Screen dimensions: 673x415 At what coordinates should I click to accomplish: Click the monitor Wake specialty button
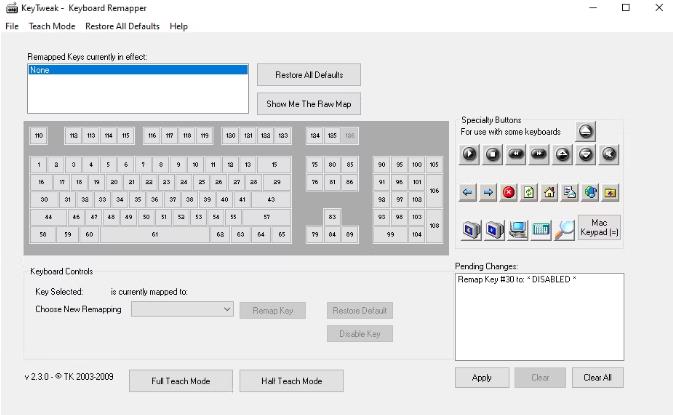pyautogui.click(x=494, y=230)
